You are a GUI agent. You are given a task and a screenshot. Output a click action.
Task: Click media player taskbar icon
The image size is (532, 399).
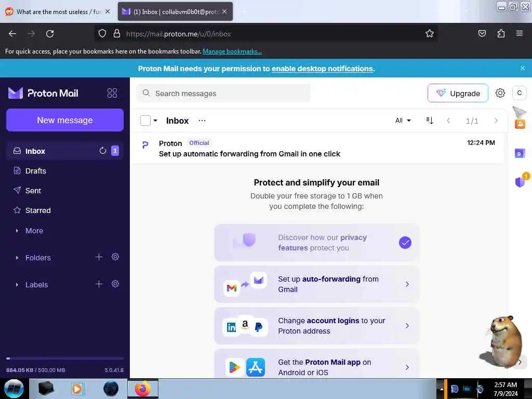[x=77, y=389]
